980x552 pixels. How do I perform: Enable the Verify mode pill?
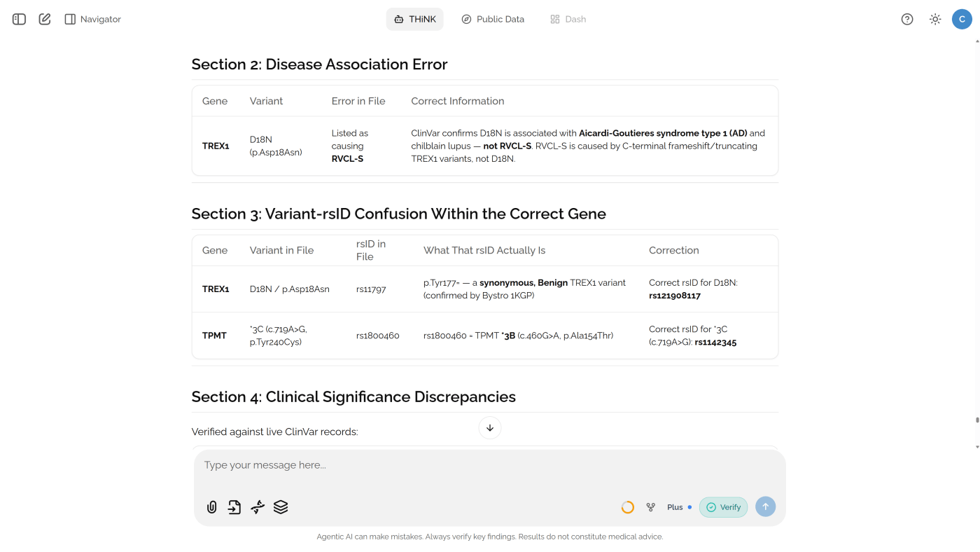(723, 506)
